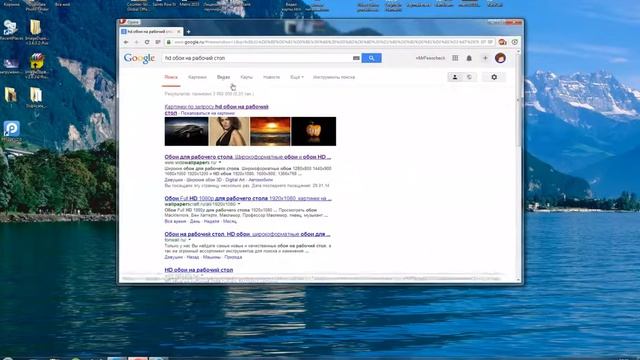Click the padlock icon in address bar
The height and width of the screenshot is (360, 640).
coord(168,42)
